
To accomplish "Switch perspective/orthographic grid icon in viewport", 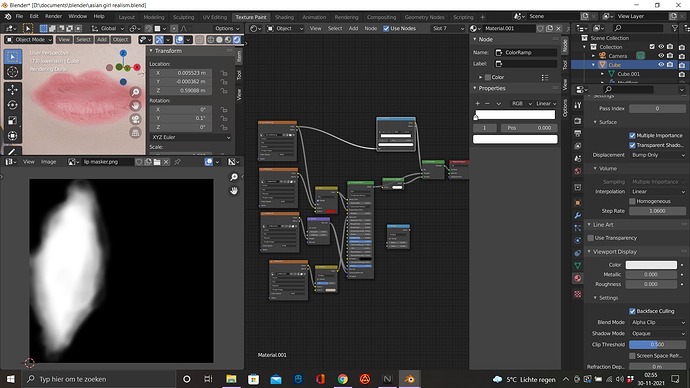I will point(136,133).
